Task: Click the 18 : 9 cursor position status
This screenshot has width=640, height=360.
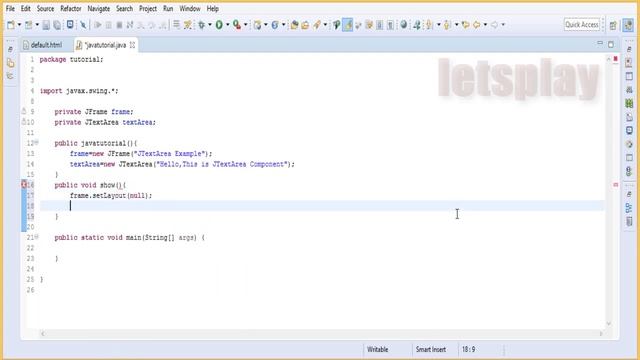Action: click(x=468, y=349)
